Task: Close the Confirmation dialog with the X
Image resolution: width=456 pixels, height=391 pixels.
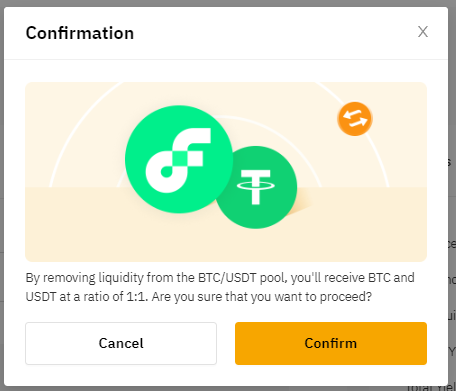Action: (x=423, y=32)
